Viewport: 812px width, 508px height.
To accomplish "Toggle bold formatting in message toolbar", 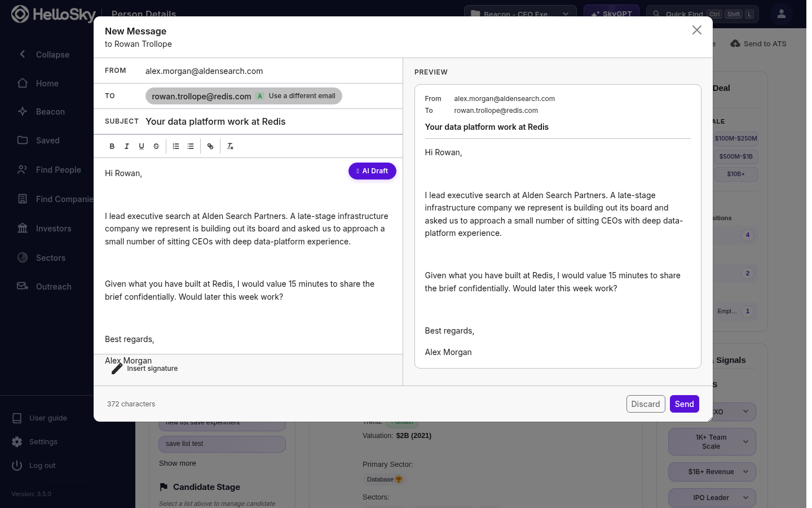I will (x=112, y=146).
